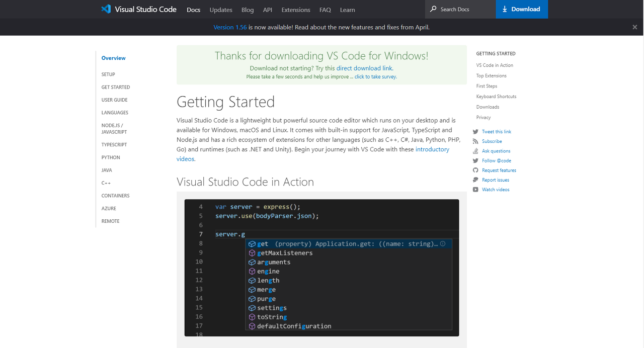Select Overview in the left sidebar
644x348 pixels.
click(x=114, y=58)
